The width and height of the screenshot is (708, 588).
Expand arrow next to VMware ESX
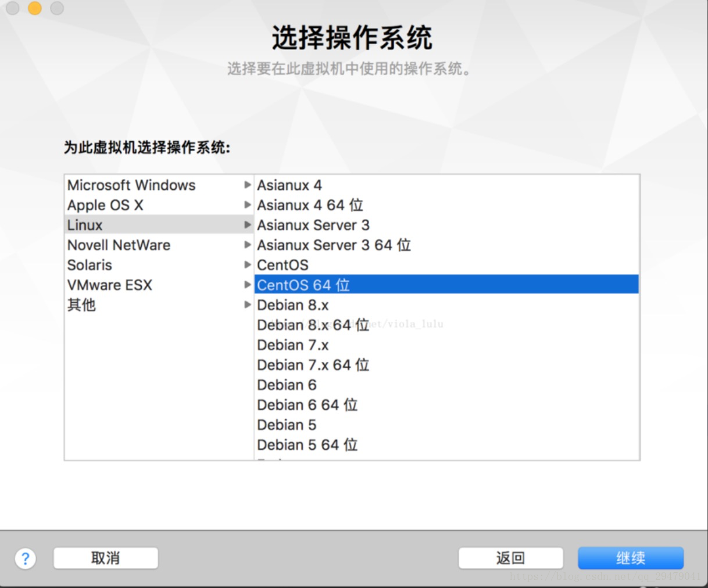point(248,285)
